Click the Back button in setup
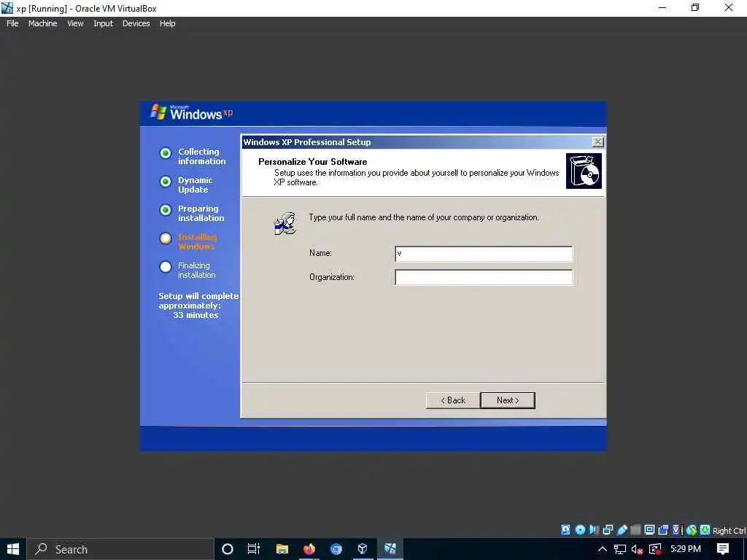The width and height of the screenshot is (747, 560). point(453,400)
